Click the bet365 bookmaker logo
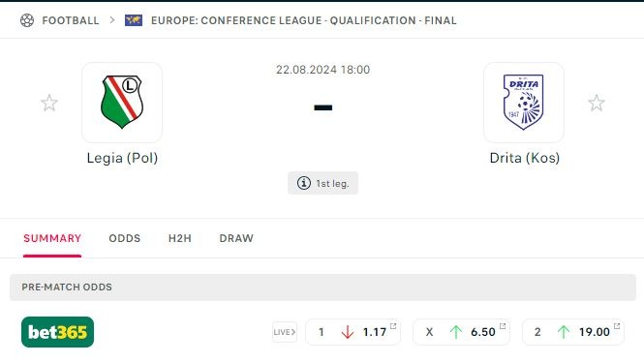The width and height of the screenshot is (644, 363). (57, 332)
